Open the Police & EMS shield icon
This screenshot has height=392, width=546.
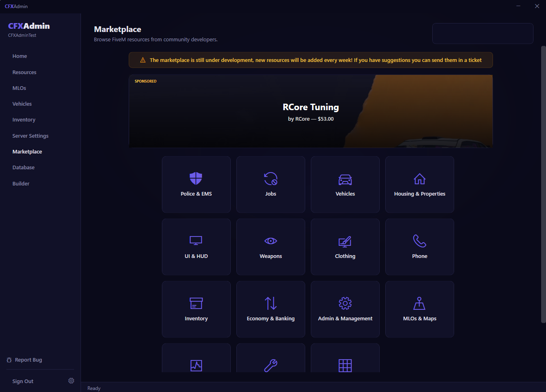(196, 179)
